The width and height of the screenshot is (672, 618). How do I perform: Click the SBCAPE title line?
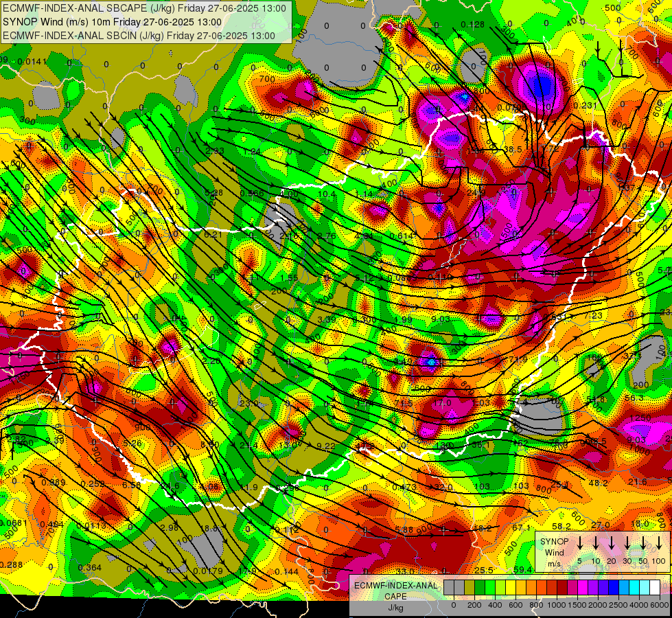[x=144, y=8]
